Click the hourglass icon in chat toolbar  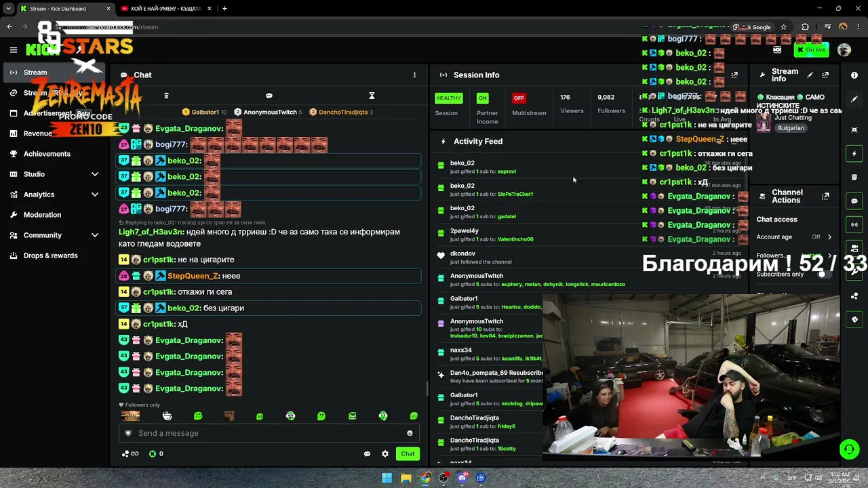pos(372,96)
